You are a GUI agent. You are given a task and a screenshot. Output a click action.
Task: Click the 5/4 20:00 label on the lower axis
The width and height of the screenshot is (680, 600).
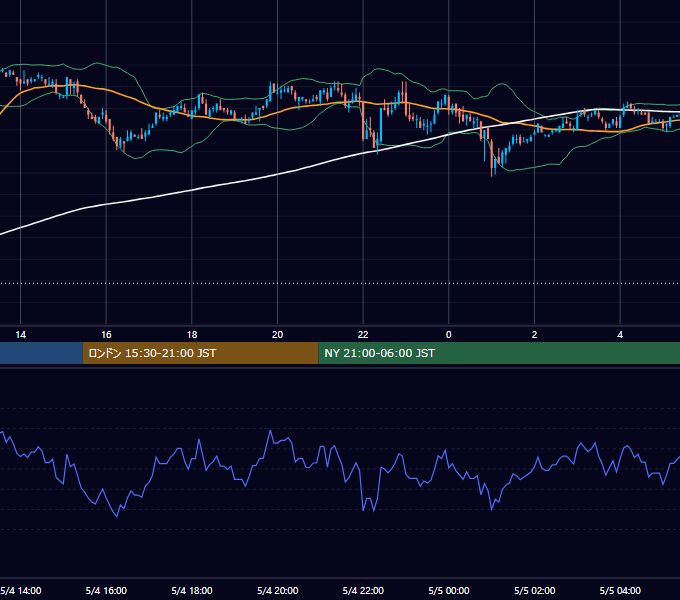point(278,590)
